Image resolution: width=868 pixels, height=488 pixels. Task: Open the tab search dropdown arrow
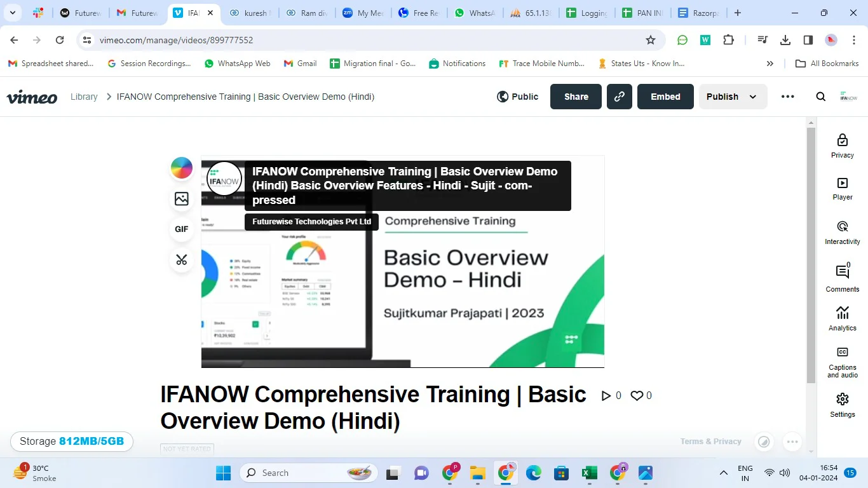click(x=13, y=13)
